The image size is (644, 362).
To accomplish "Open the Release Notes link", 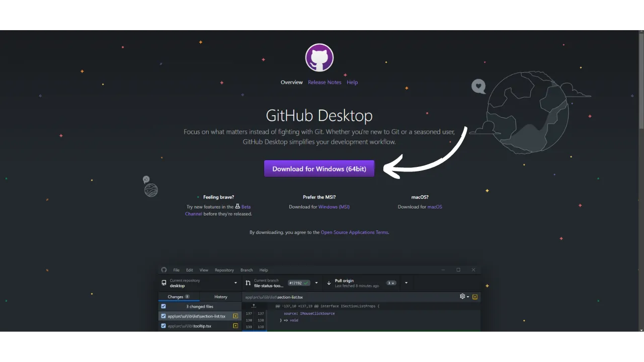I will tap(325, 82).
